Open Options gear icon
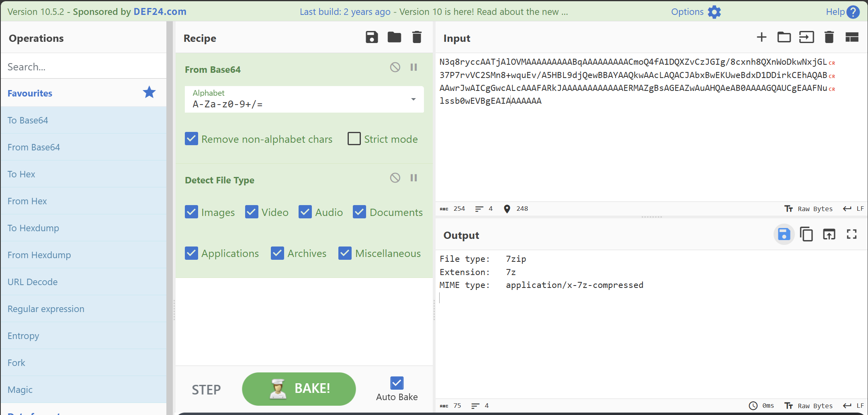The image size is (868, 415). click(x=714, y=12)
